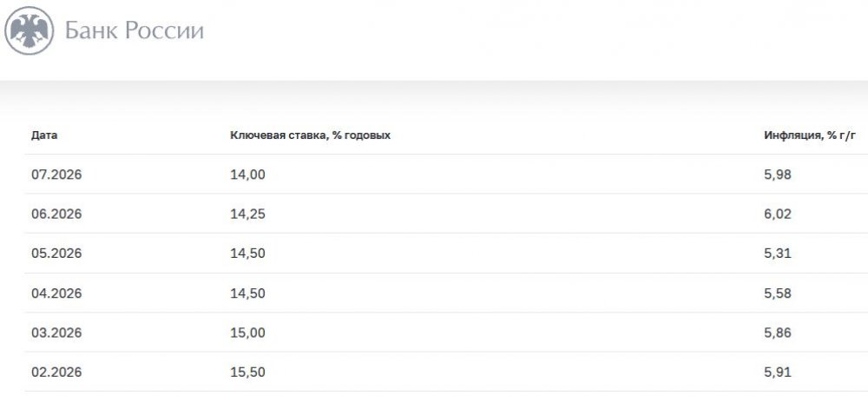
Task: Select inflation value 5,31
Action: (x=778, y=253)
